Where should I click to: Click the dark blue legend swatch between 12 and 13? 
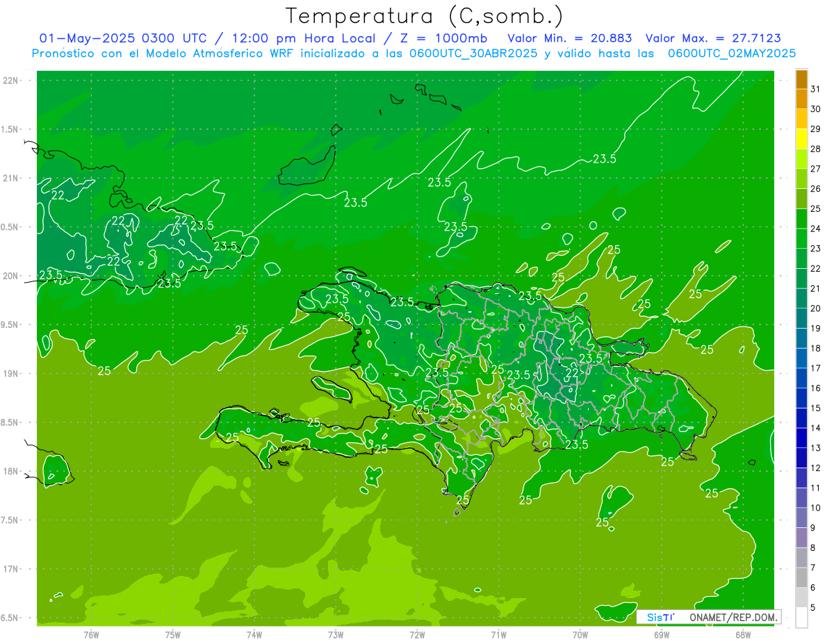[801, 458]
